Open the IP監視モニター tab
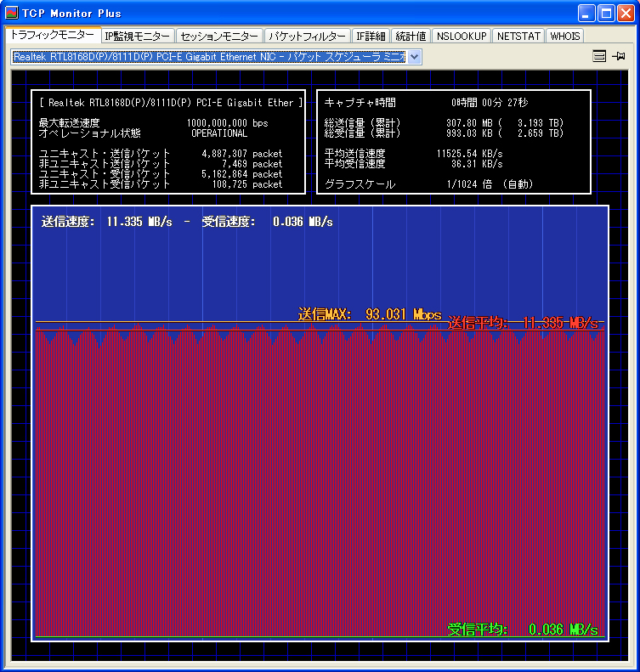This screenshot has width=640, height=672. point(137,36)
